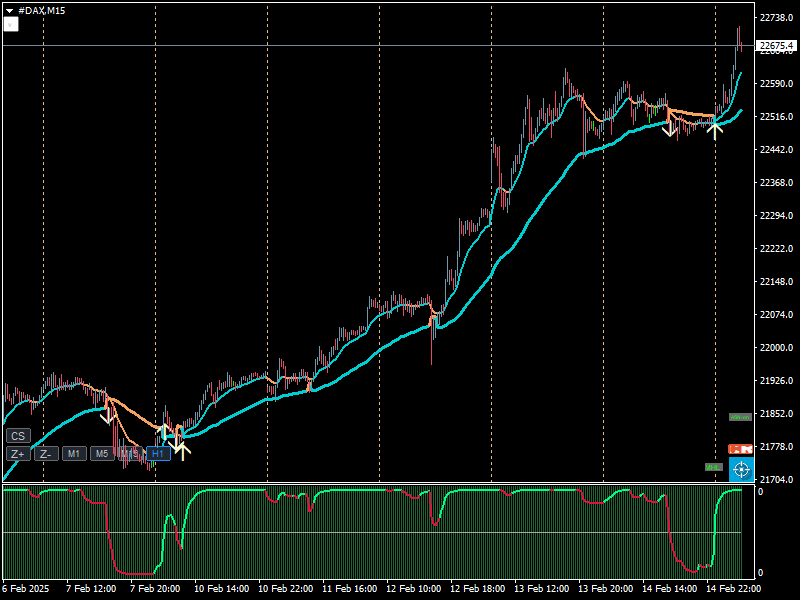This screenshot has height=600, width=800.
Task: Click the 12 Feb 18:00 time axis label
Action: click(478, 589)
